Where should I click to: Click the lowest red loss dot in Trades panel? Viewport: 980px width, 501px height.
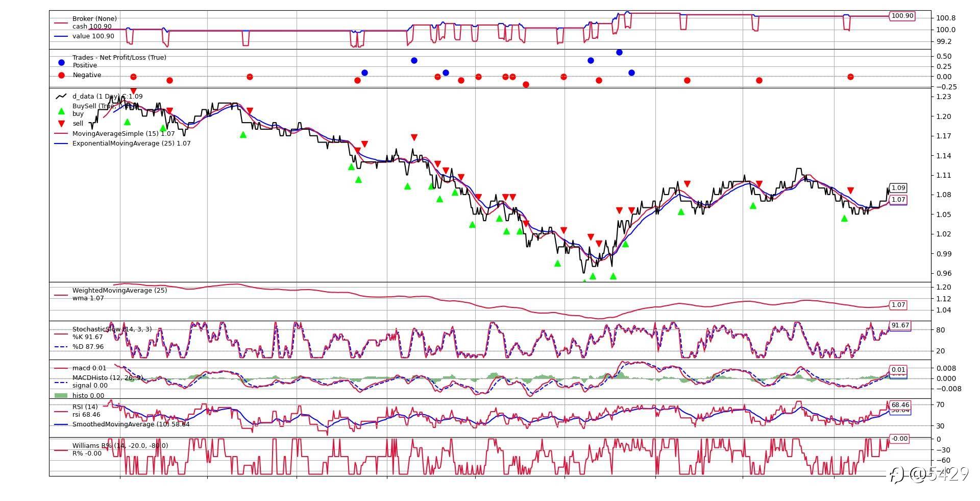click(x=526, y=84)
